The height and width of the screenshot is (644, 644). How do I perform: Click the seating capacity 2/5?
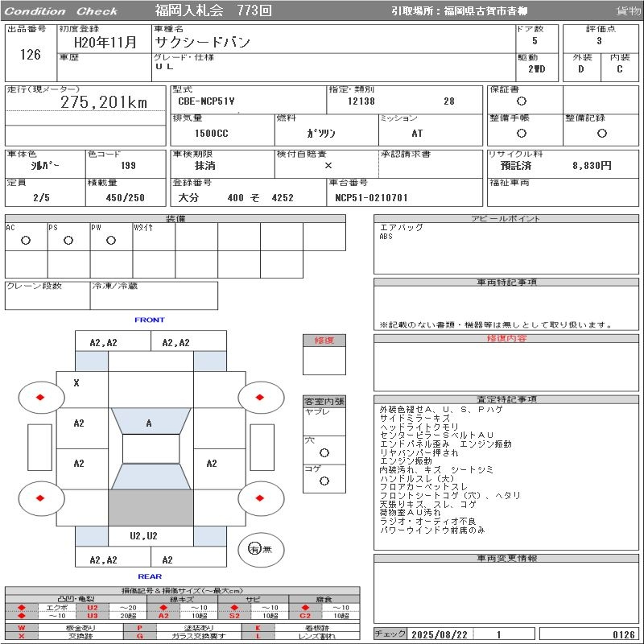point(42,197)
